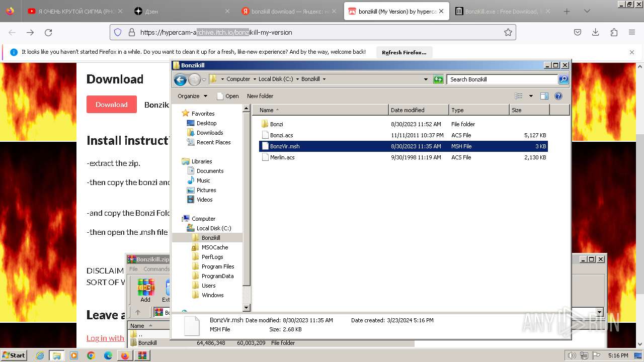Select the Bonzi.acs file

tap(281, 135)
